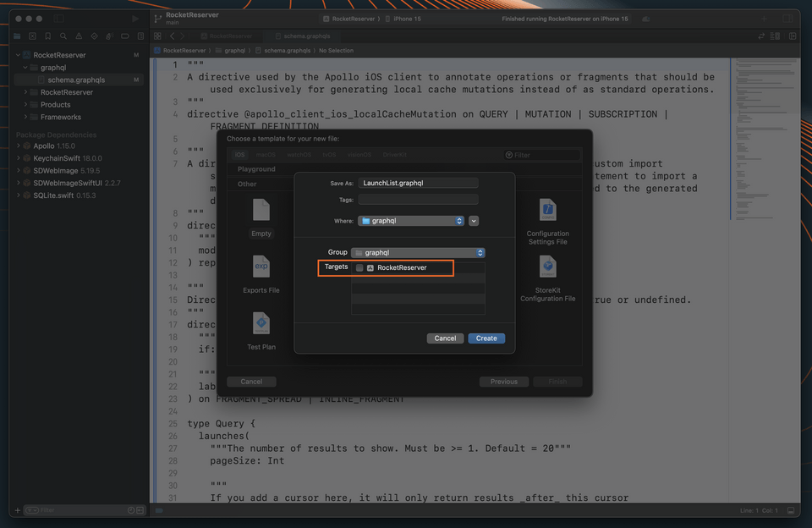
Task: Click the Tags input field
Action: tap(418, 200)
